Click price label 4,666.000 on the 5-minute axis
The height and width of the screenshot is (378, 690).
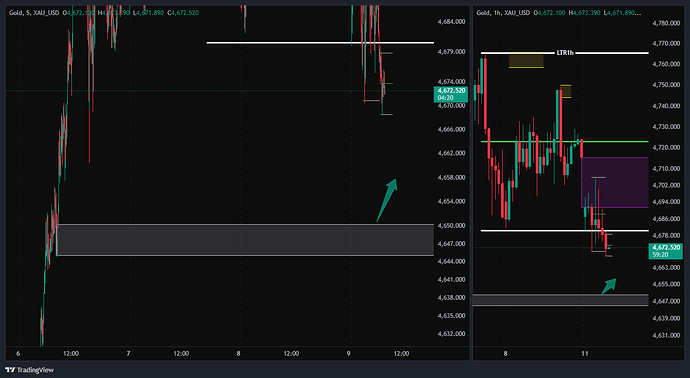click(x=451, y=129)
